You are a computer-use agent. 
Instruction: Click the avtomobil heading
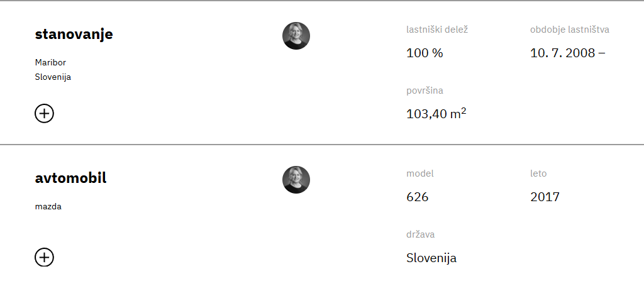point(70,178)
